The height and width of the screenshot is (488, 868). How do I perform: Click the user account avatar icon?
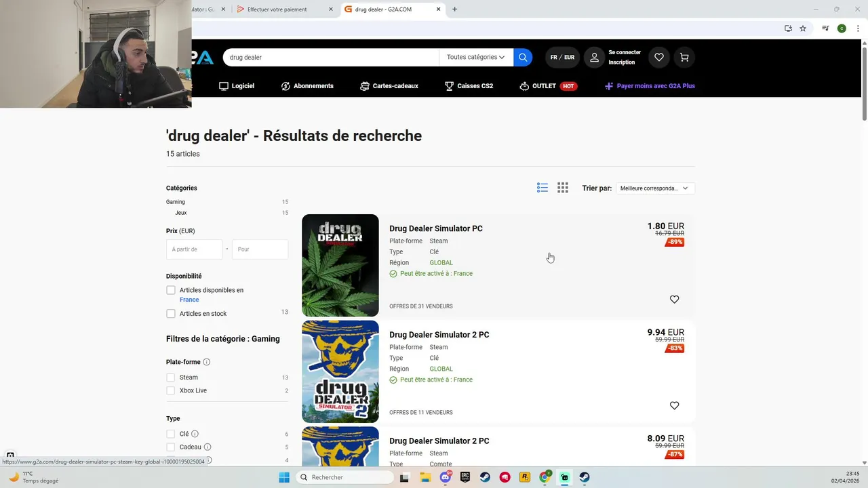pos(594,58)
